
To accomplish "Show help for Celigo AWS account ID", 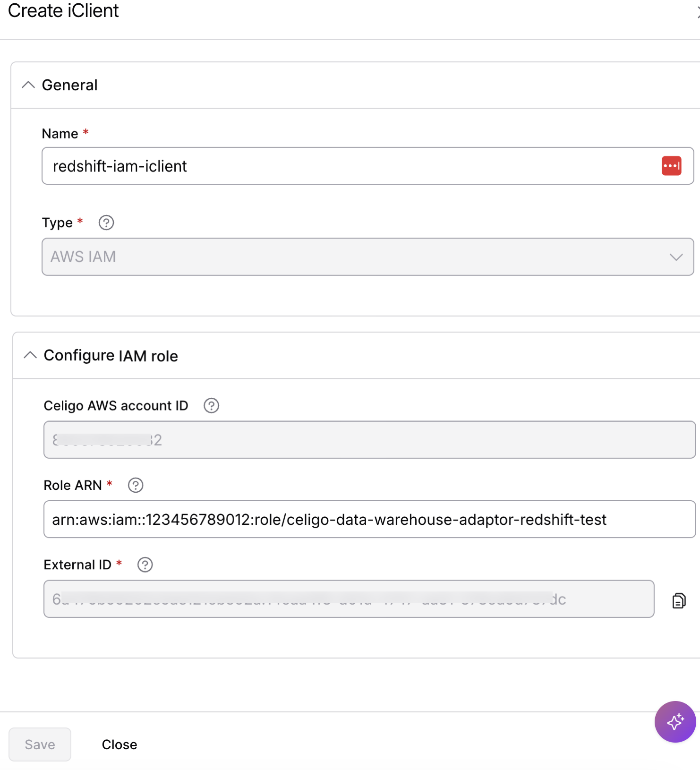I will (x=211, y=406).
